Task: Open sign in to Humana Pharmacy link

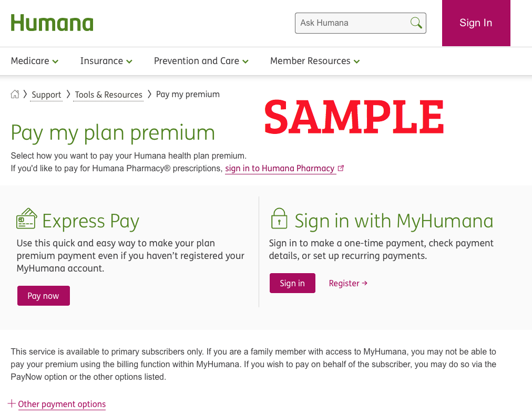Action: (280, 169)
